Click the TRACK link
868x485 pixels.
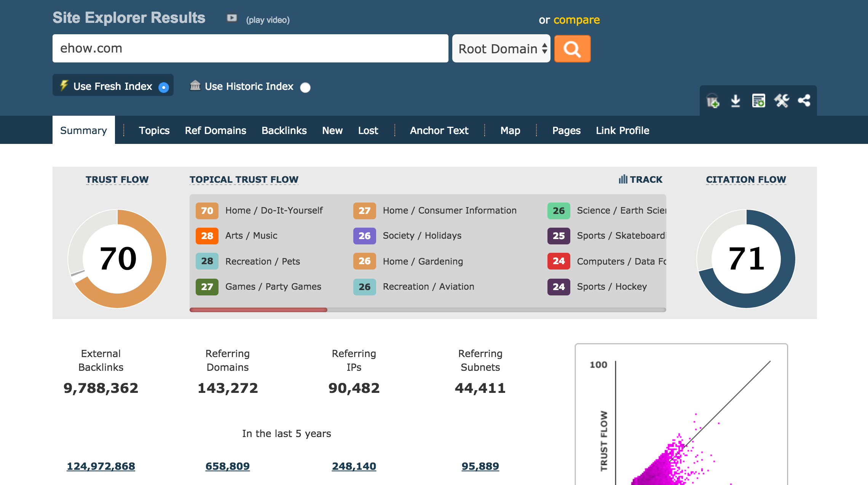646,179
